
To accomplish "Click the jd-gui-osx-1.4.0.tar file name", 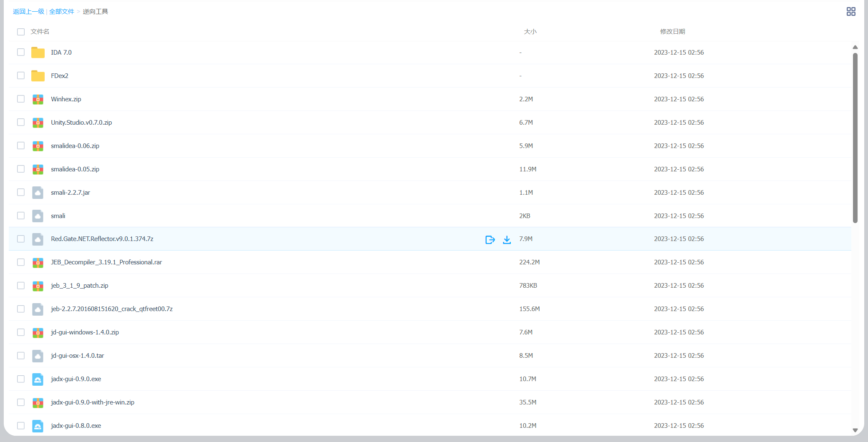I will click(x=78, y=356).
